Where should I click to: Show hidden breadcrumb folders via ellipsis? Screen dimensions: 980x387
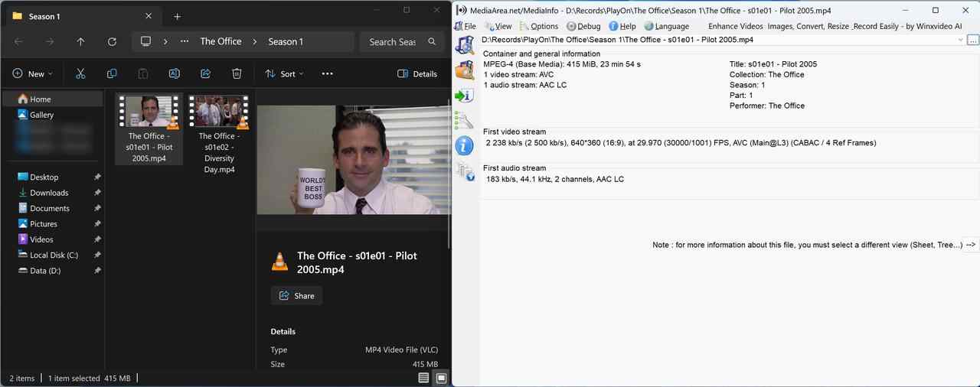click(185, 41)
